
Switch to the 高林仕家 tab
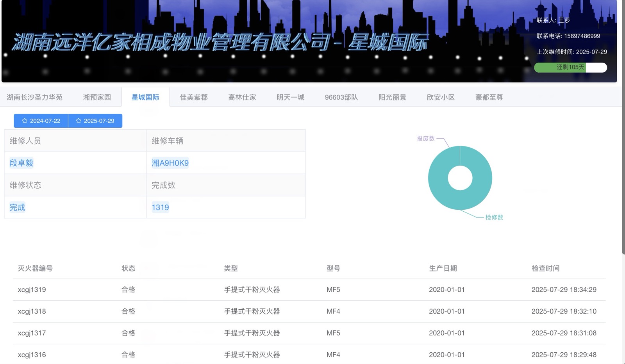click(x=242, y=97)
